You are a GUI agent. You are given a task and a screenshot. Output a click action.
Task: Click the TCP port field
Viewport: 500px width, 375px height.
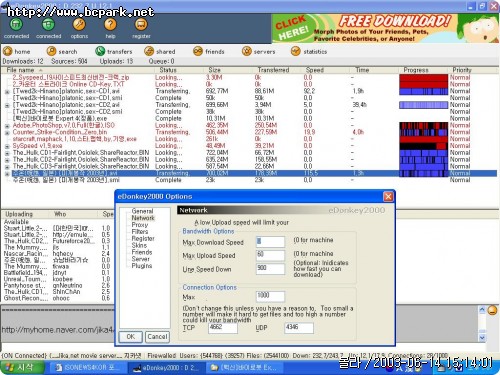223,328
